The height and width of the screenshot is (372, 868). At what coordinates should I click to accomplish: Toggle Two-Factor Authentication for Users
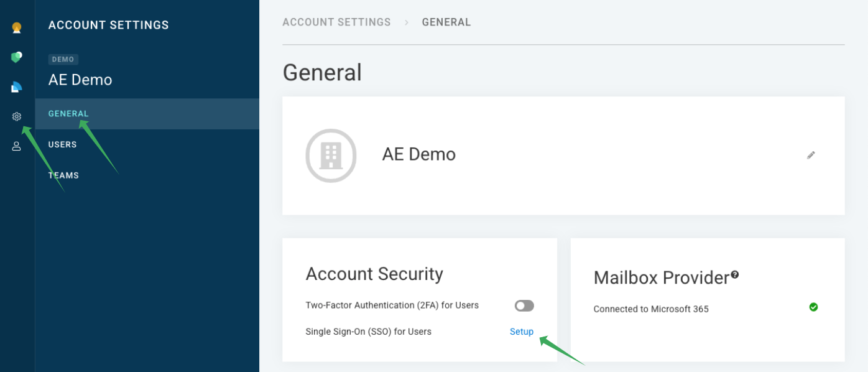click(x=524, y=305)
